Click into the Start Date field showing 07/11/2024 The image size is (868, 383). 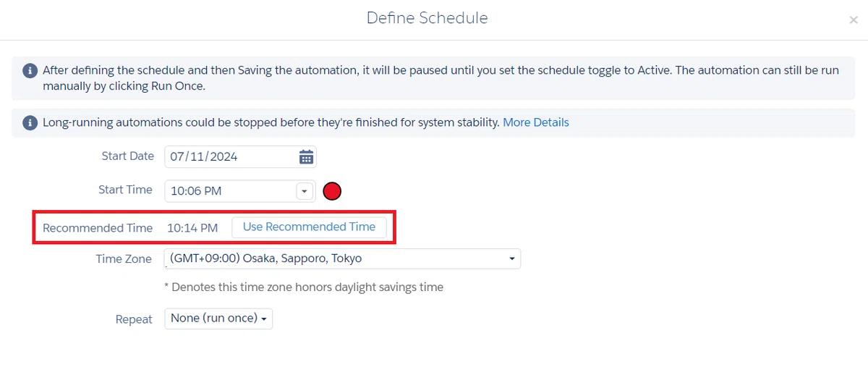tap(240, 156)
